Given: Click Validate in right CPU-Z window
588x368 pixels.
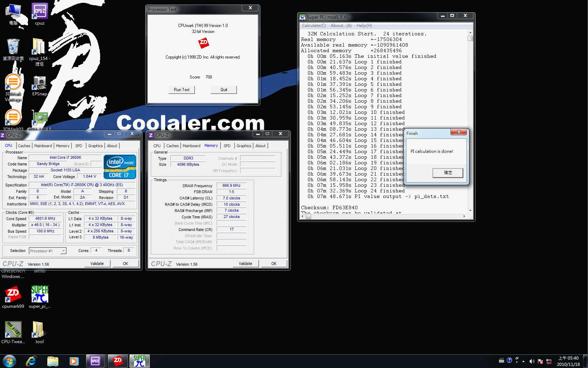Looking at the screenshot, I should pos(246,264).
